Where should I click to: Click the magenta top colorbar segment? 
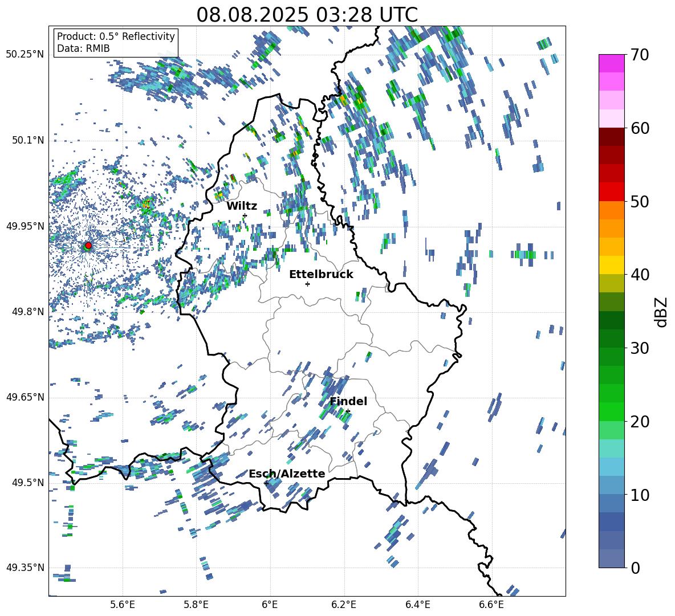click(x=612, y=64)
